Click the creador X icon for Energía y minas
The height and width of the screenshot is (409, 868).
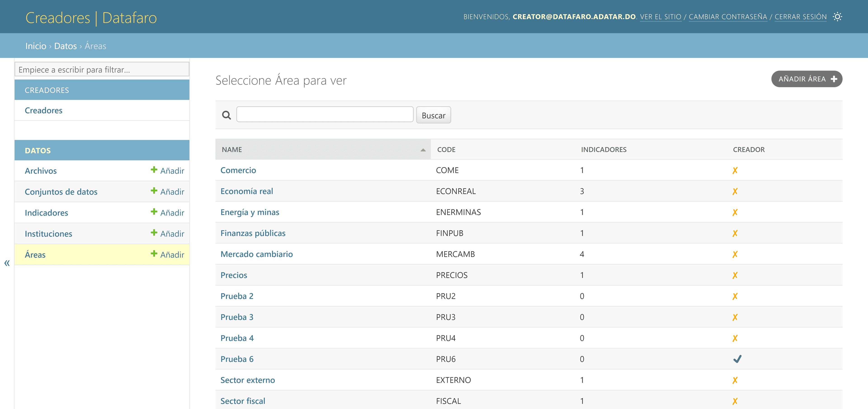pos(735,212)
